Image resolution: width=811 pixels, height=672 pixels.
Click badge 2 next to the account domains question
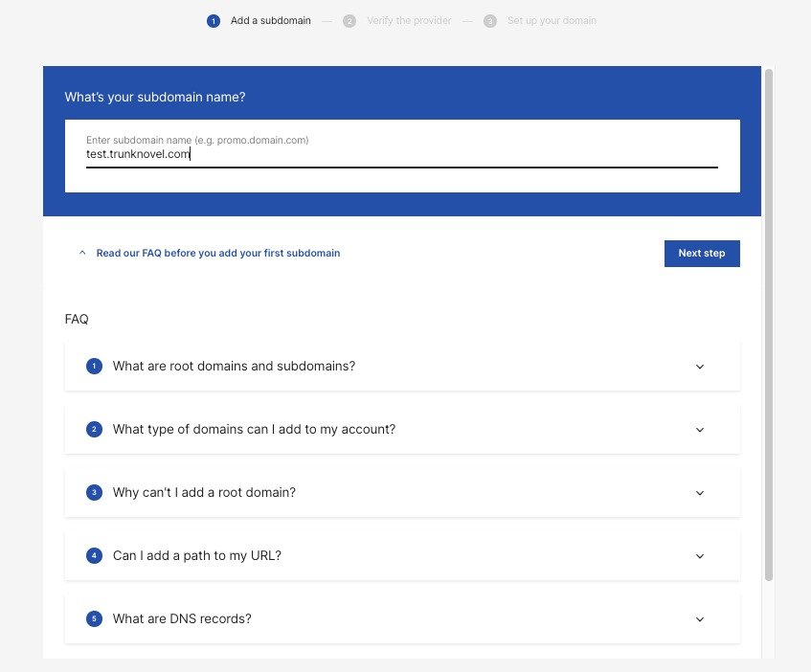pyautogui.click(x=94, y=429)
